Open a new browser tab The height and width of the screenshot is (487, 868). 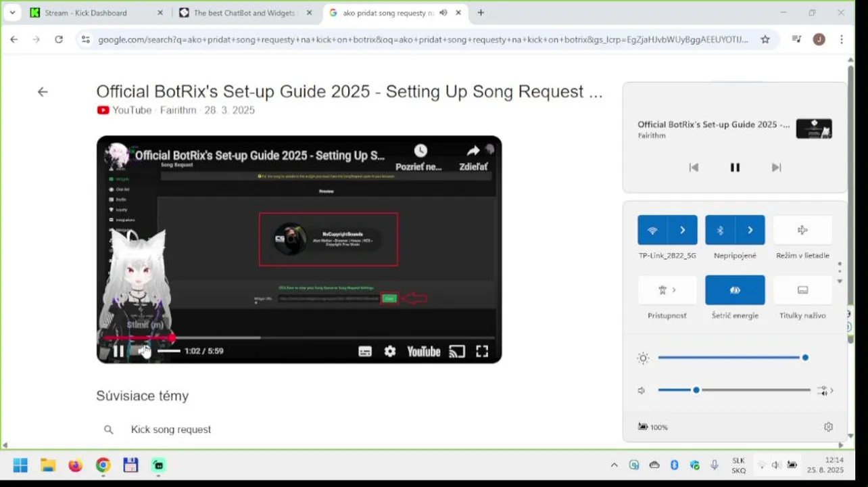481,13
